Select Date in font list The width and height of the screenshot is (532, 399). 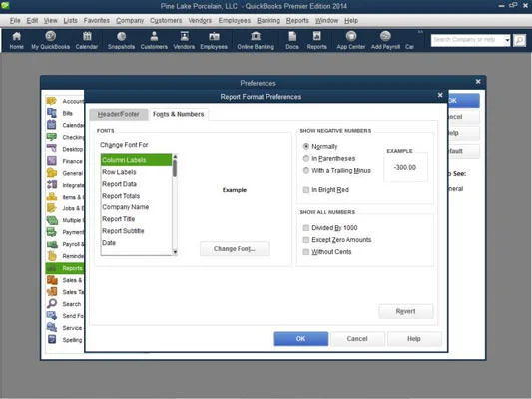(137, 243)
